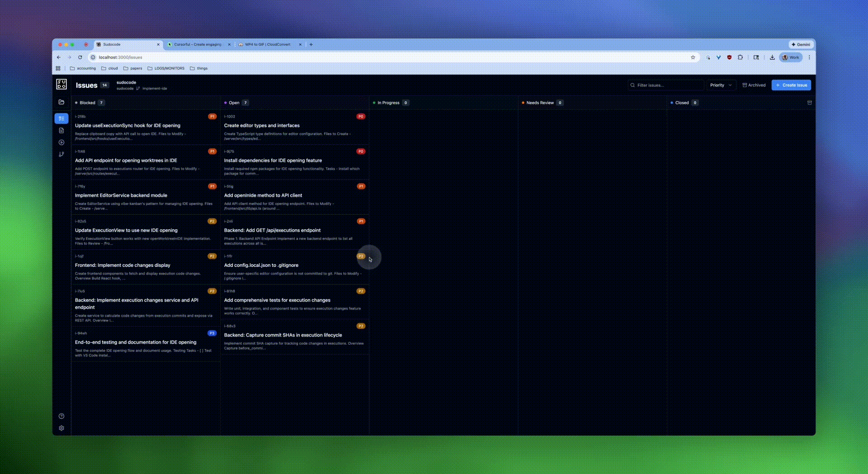The height and width of the screenshot is (474, 868).
Task: Open issue Update useExecutionSync hook for IDE opening
Action: (x=146, y=127)
